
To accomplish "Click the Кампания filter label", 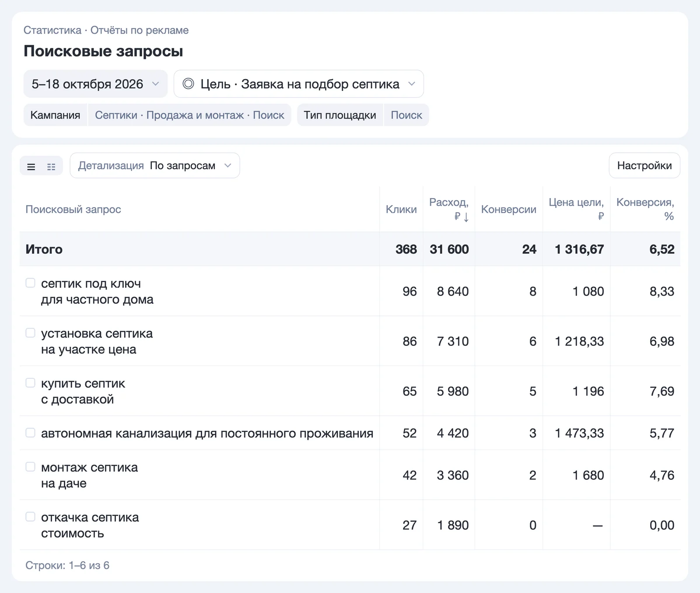I will (x=55, y=115).
